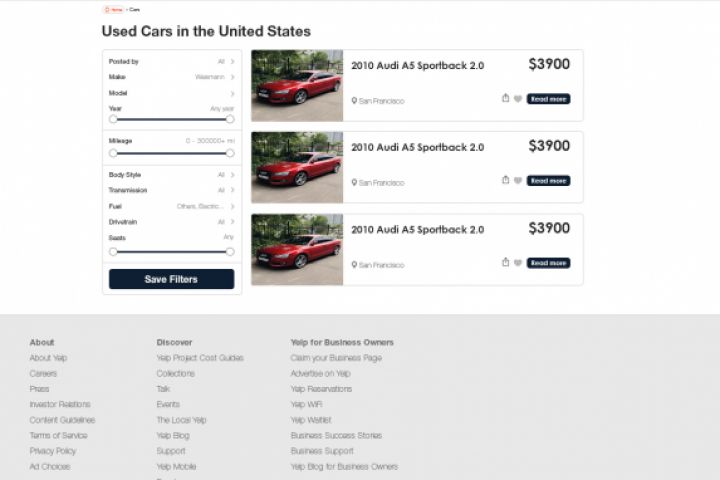Expand the Body Style filter

[232, 175]
